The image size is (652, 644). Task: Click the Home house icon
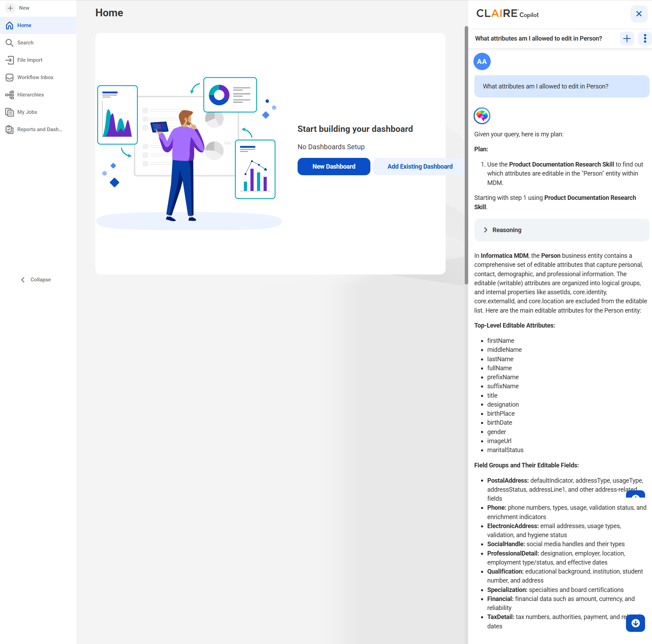click(x=10, y=25)
